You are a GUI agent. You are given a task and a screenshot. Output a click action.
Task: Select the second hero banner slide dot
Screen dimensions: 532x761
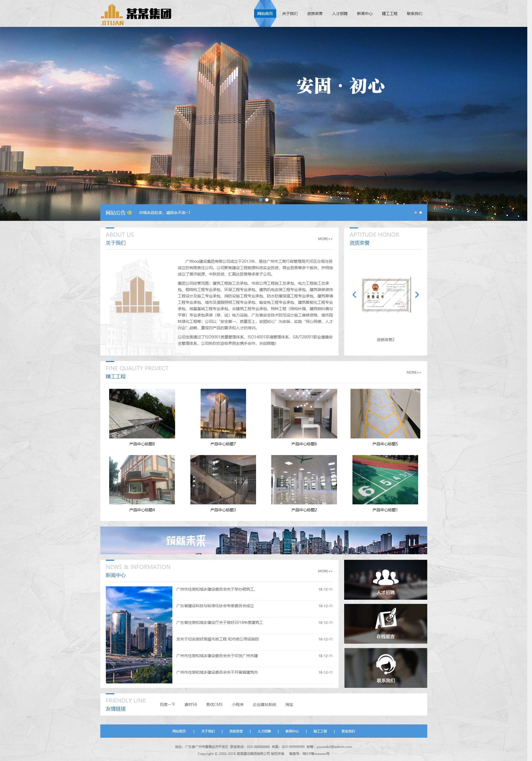(267, 200)
